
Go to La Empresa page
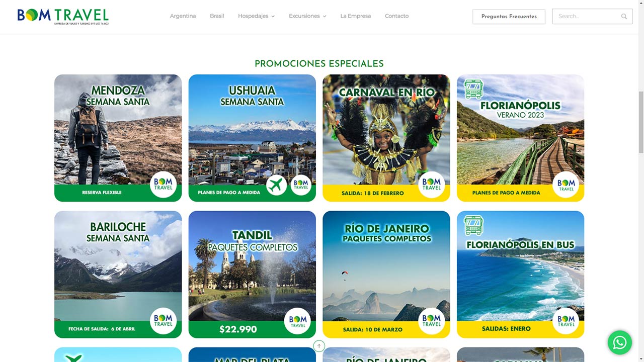point(355,16)
